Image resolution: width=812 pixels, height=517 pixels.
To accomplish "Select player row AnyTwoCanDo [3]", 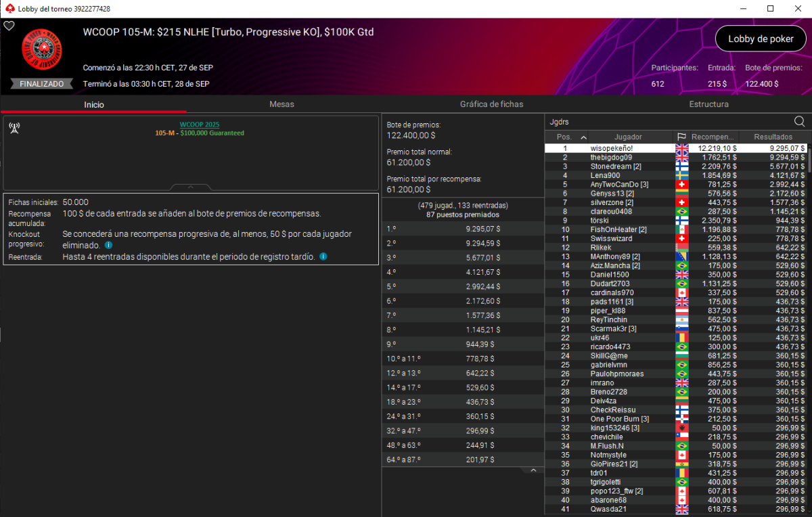I will point(676,184).
